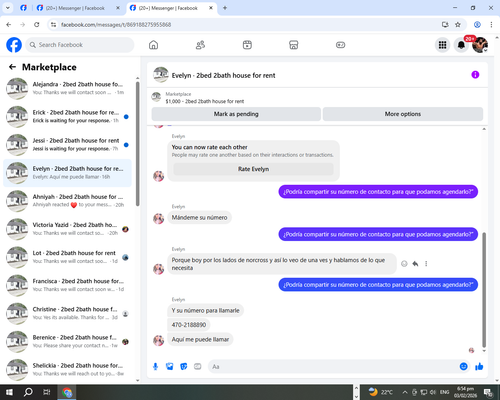
Task: Click Evelyn's avatar in chat header
Action: click(161, 75)
